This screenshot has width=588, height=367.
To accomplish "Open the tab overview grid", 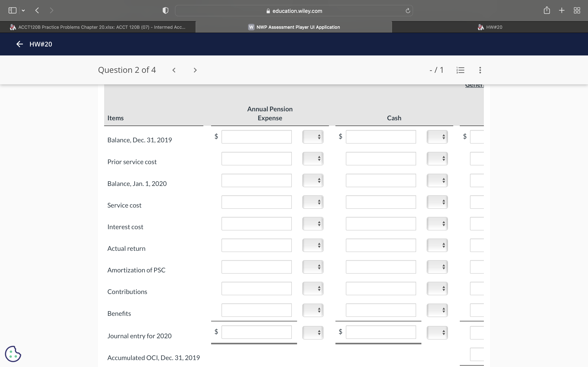I will pos(577,10).
